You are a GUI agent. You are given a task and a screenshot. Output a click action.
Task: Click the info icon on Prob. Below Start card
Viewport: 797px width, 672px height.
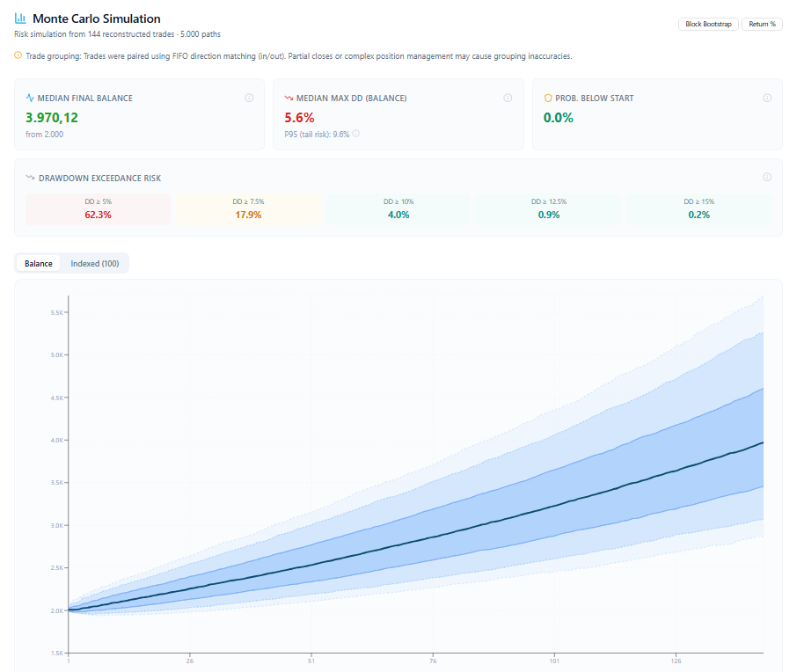767,98
